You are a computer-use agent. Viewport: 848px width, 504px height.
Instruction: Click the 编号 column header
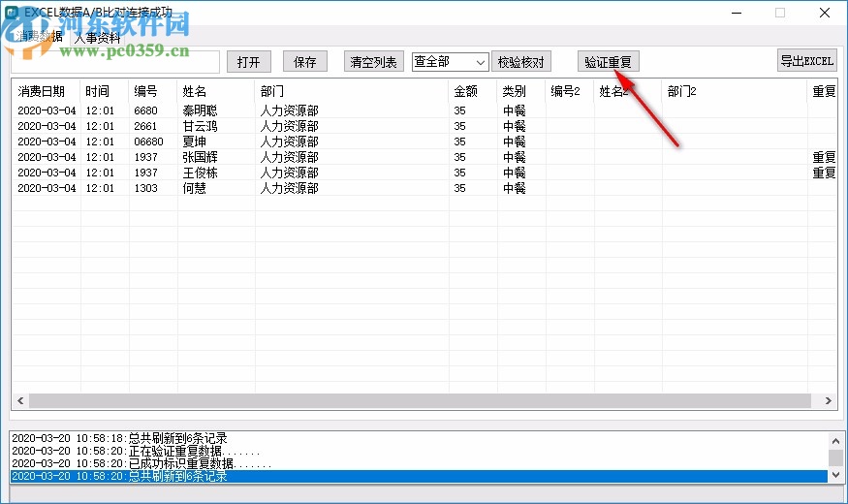153,91
